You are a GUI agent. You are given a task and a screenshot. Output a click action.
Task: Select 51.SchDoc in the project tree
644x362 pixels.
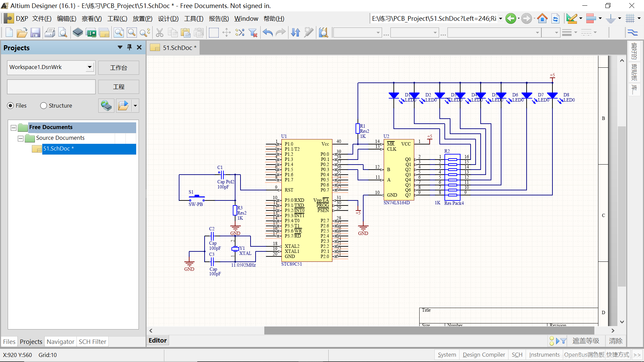click(89, 149)
